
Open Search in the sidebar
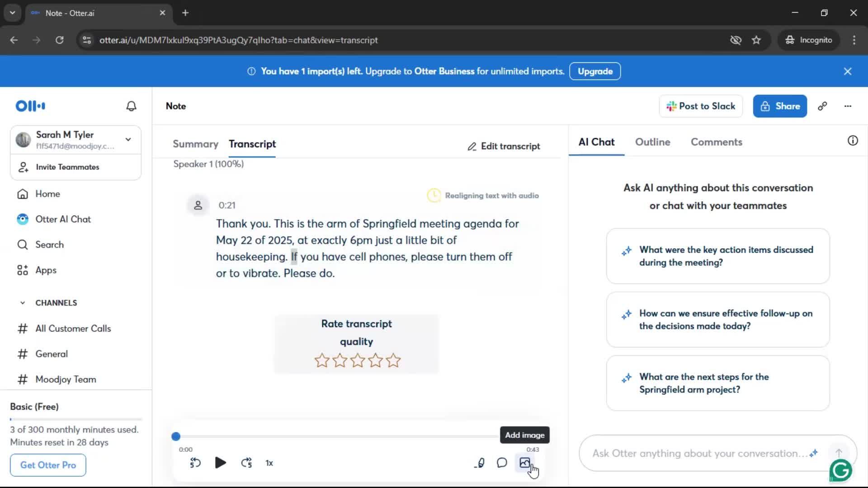pos(49,245)
